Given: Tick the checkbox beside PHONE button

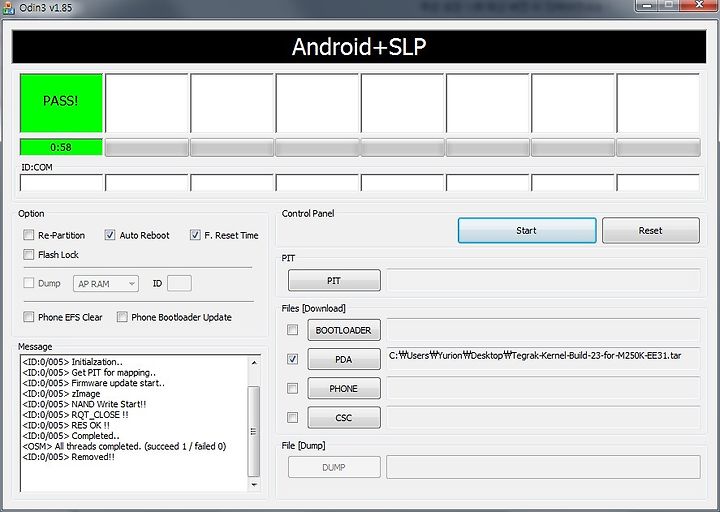Looking at the screenshot, I should click(292, 388).
